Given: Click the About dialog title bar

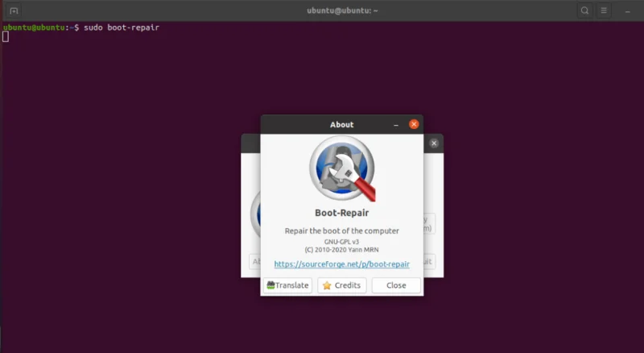Looking at the screenshot, I should pos(341,124).
